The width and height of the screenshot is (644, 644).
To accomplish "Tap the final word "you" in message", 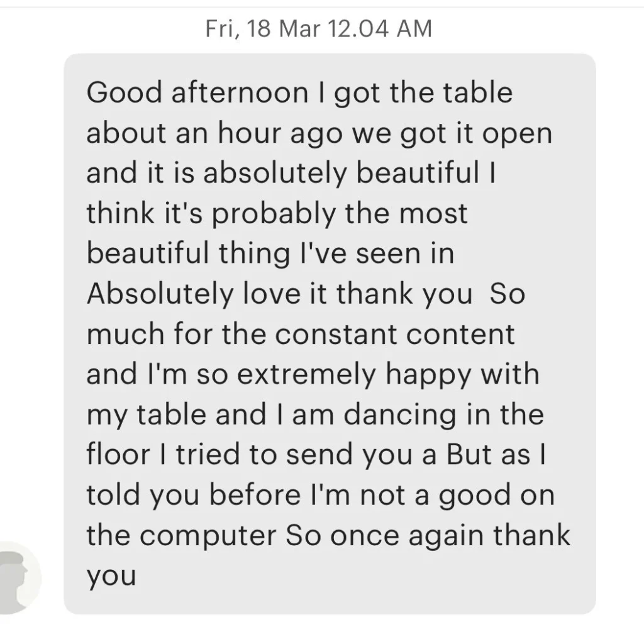I will tap(111, 577).
